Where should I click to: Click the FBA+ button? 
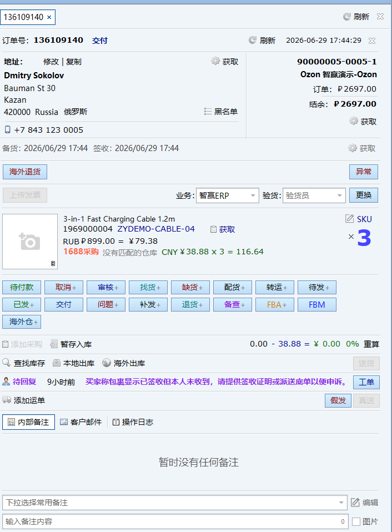click(275, 305)
